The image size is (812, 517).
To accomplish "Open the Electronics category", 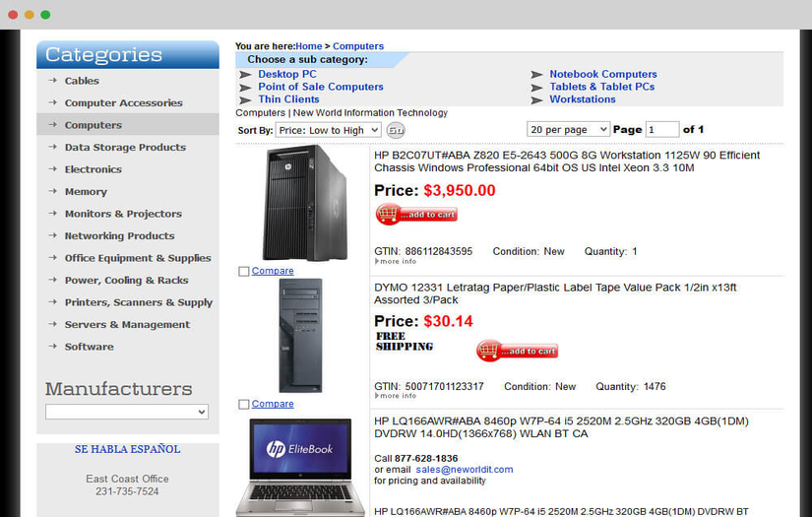I will click(x=94, y=169).
